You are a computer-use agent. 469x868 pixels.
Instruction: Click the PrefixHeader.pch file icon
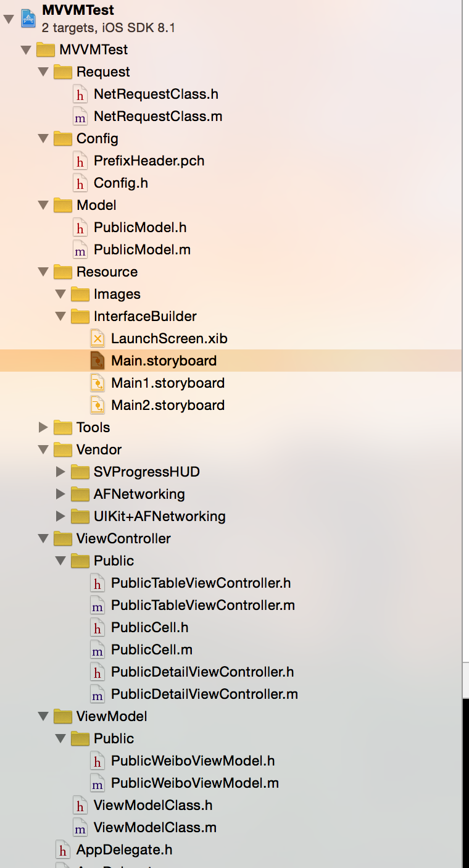click(80, 161)
